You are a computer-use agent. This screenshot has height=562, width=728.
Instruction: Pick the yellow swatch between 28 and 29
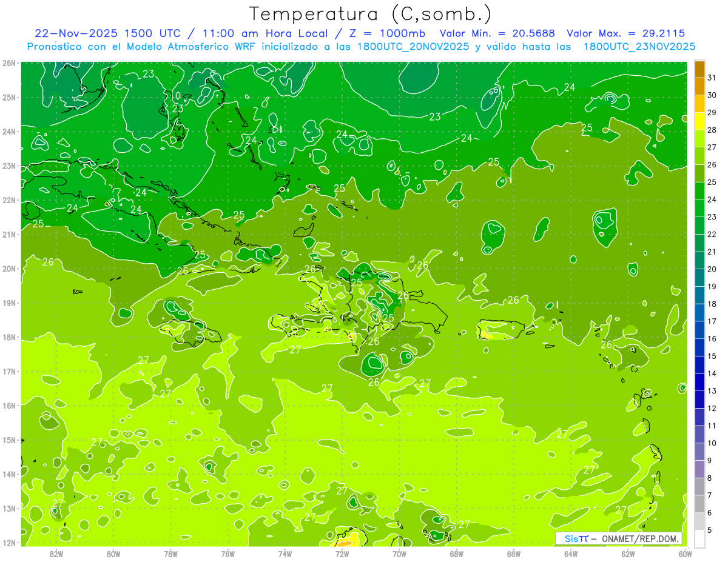coord(699,121)
